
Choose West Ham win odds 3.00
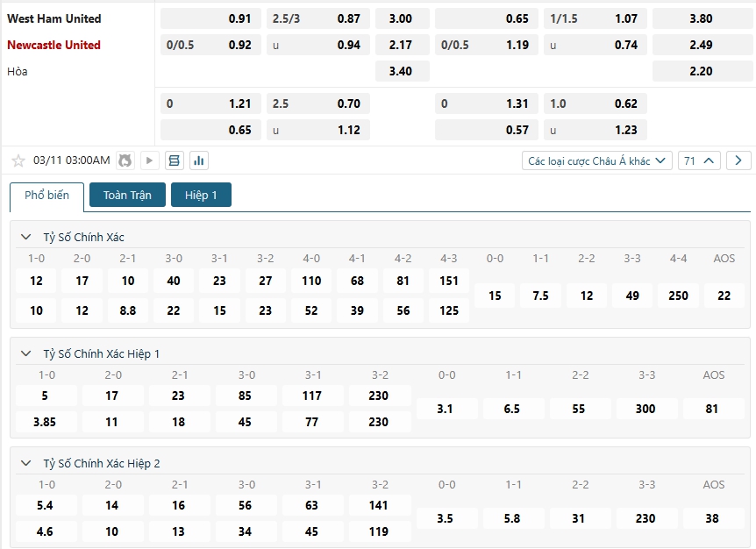coord(400,18)
